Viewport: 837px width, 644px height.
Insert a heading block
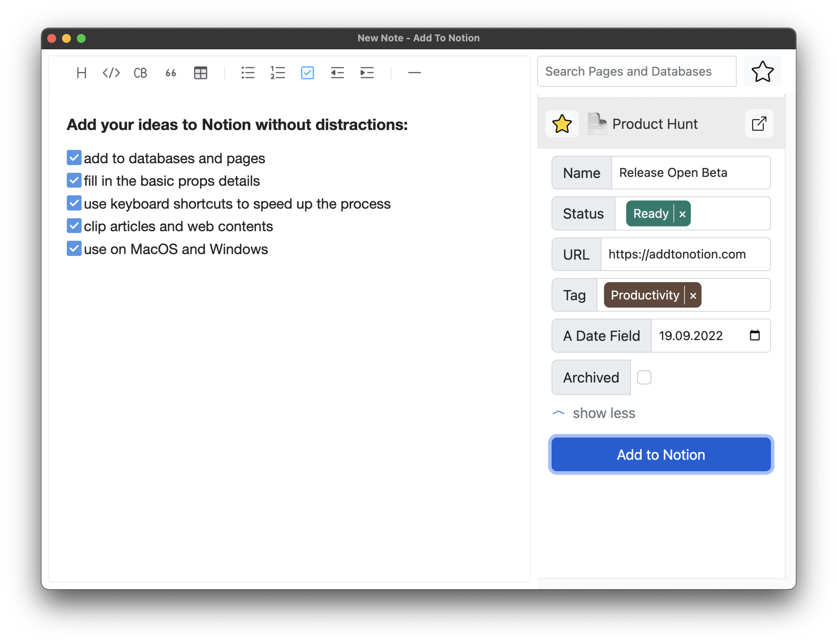81,73
